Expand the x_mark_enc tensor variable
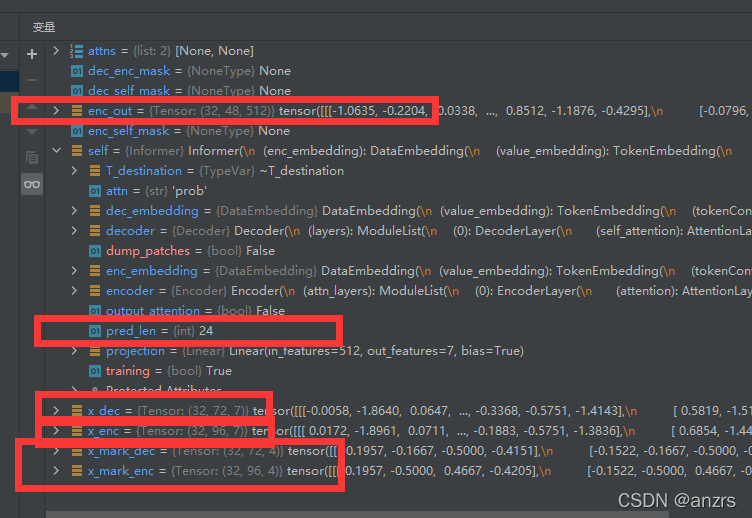752x518 pixels. pos(56,471)
